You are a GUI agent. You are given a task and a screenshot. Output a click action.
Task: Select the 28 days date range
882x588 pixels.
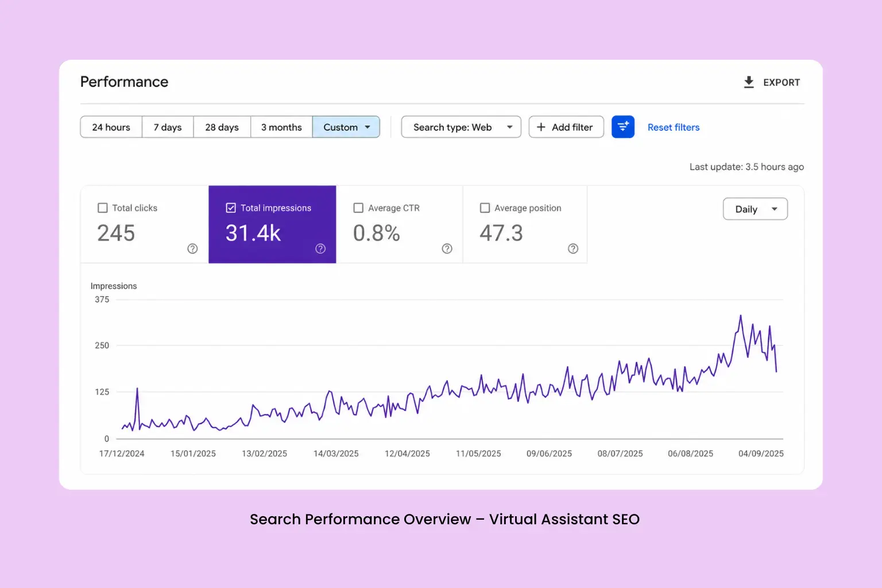coord(222,127)
